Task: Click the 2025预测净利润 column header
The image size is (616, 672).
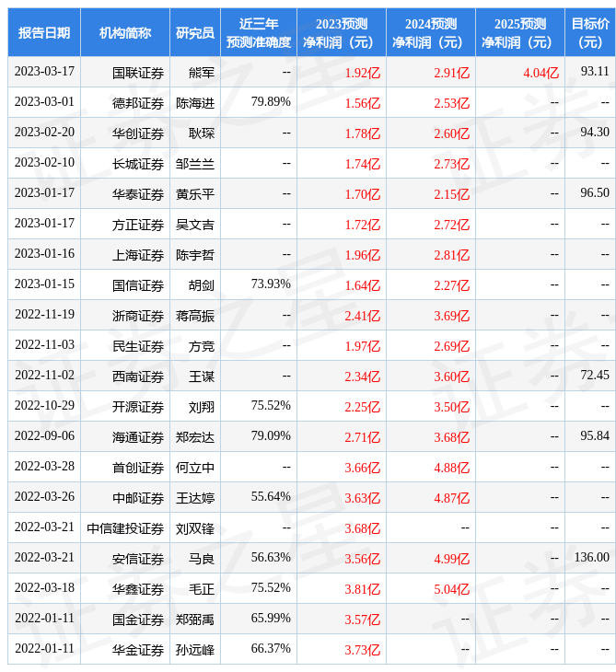Action: point(520,32)
